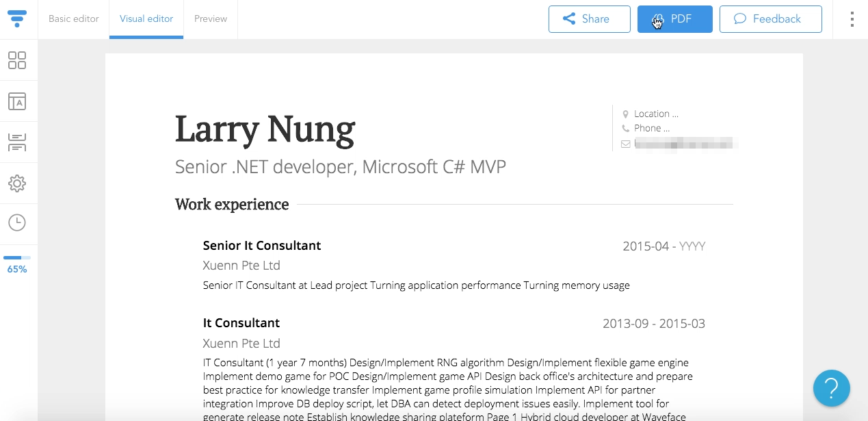Click the 65% completion progress bar
This screenshot has width=868, height=421.
pyautogui.click(x=17, y=258)
